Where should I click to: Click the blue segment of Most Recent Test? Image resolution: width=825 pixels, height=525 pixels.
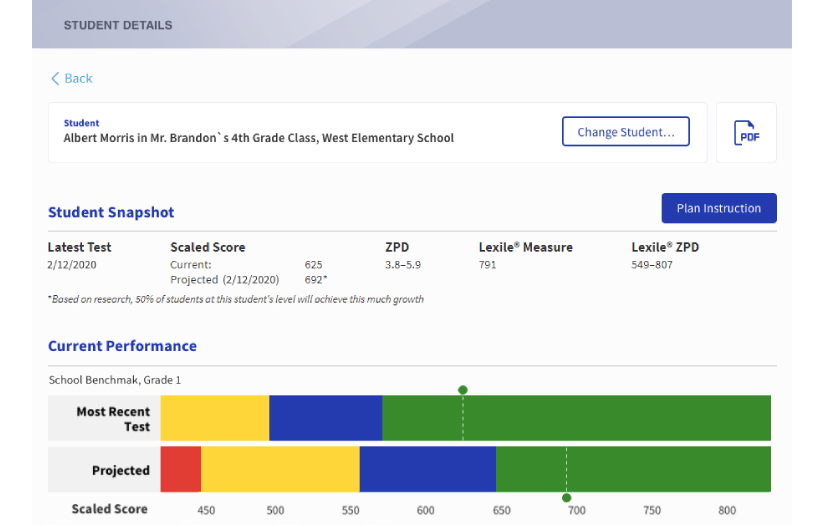coord(326,418)
